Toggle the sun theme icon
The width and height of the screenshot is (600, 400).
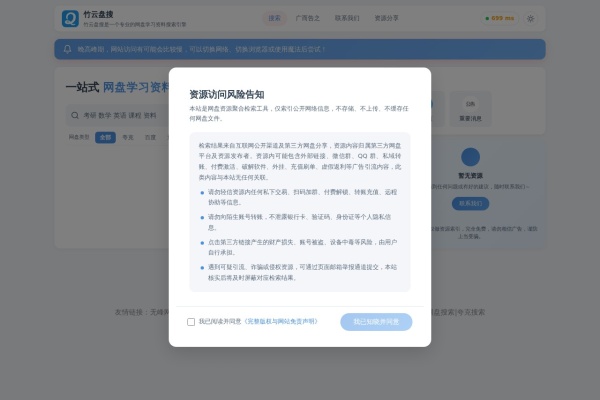point(530,18)
